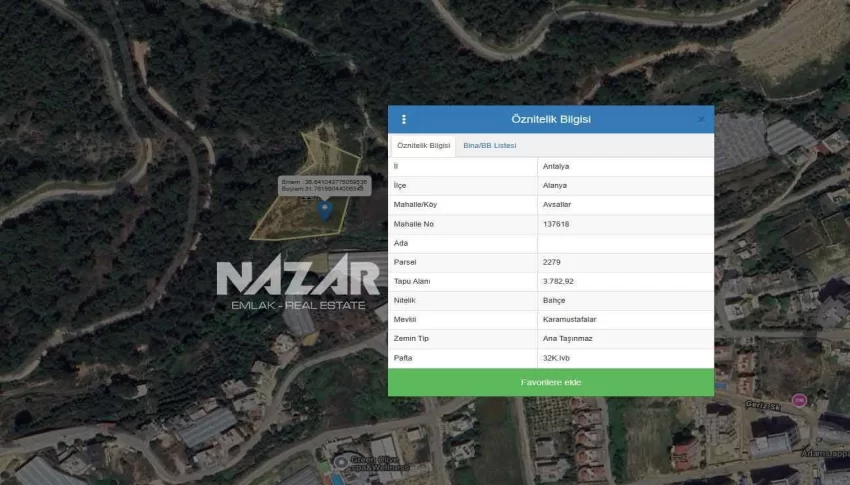850x485 pixels.
Task: Select the 'Antalya' value cell
Action: point(626,166)
